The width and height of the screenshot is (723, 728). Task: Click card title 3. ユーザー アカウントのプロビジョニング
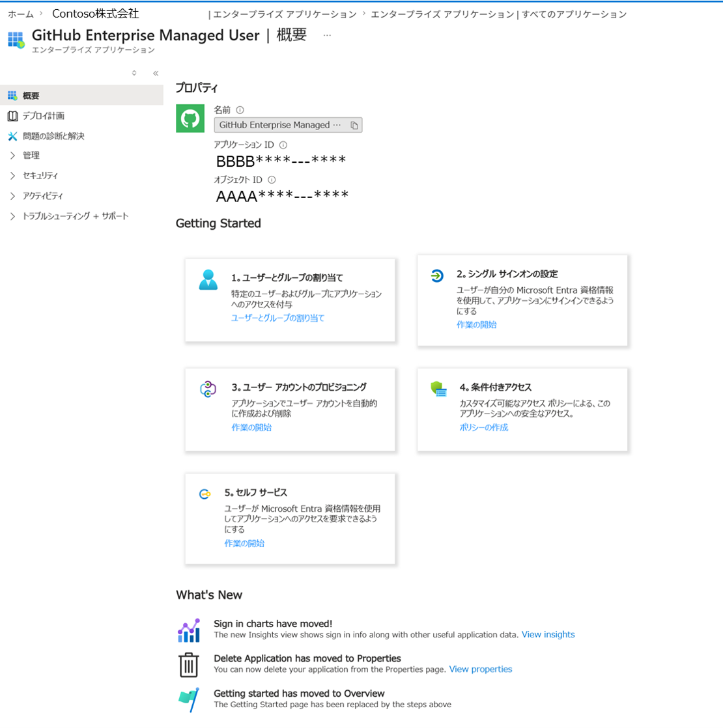pyautogui.click(x=299, y=387)
